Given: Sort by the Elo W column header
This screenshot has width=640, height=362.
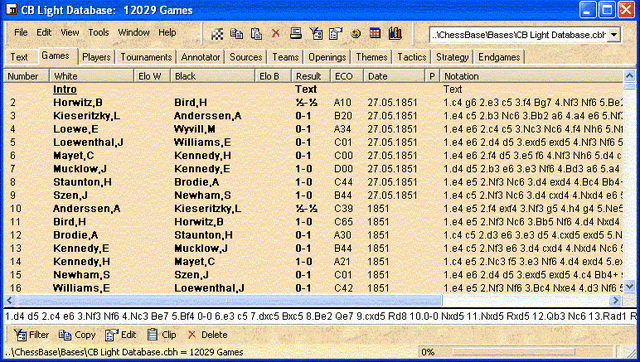Looking at the screenshot, I should (152, 76).
